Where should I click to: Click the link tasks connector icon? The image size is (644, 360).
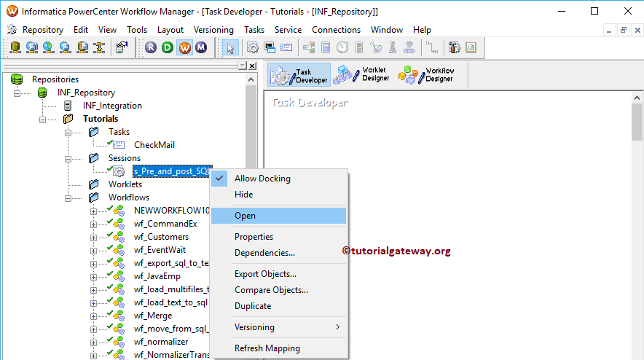(x=432, y=47)
